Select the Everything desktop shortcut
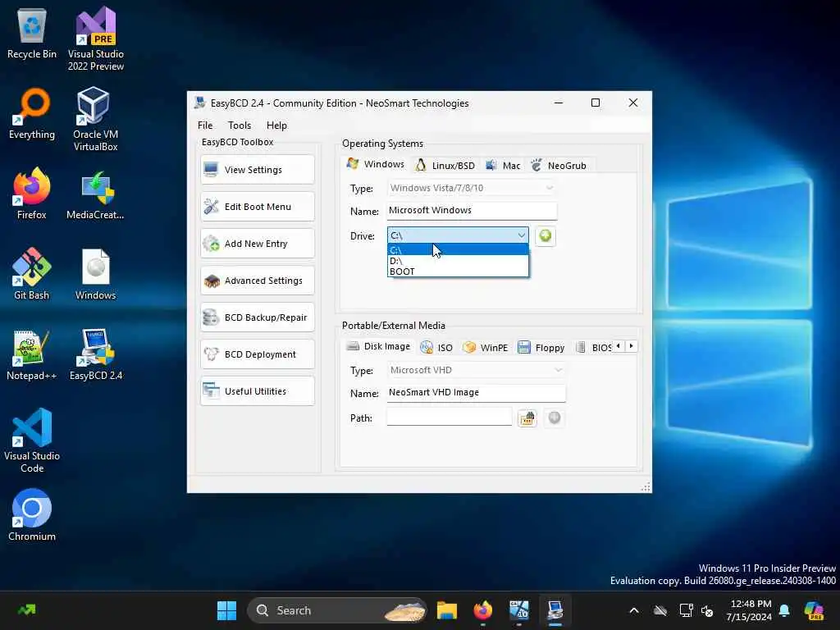 32,114
